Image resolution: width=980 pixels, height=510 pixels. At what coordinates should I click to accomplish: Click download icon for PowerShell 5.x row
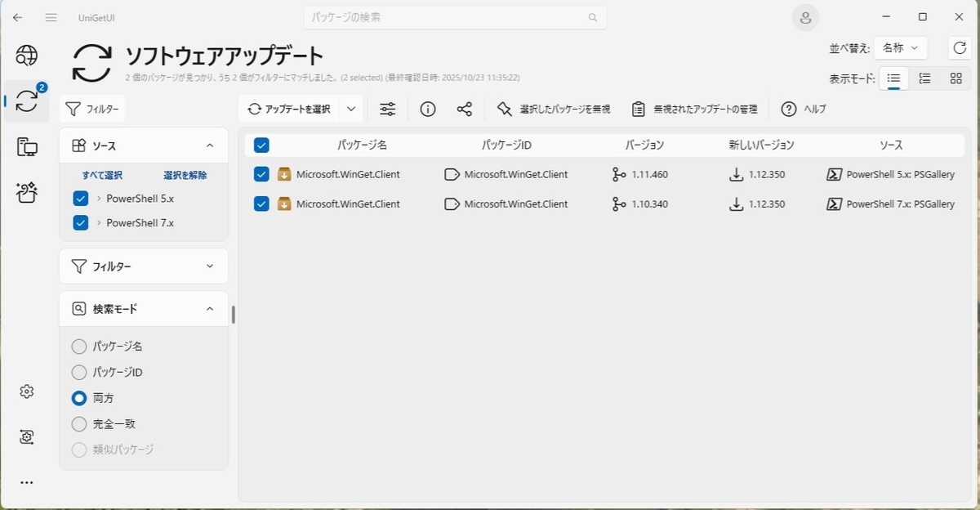tap(737, 174)
